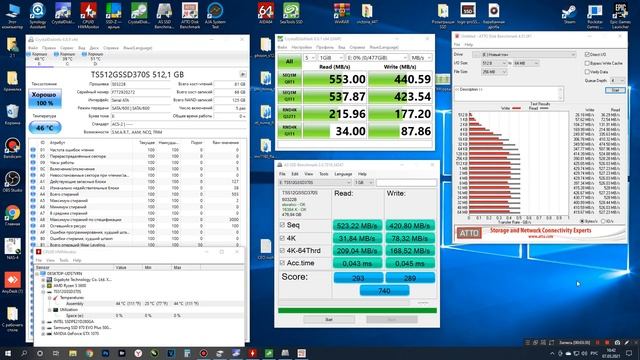
Task: Open the OBS Studio desktop icon
Action: click(x=12, y=182)
